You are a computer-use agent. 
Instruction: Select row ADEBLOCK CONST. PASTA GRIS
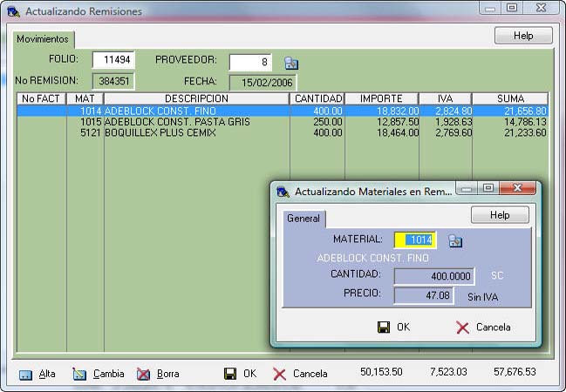point(283,122)
